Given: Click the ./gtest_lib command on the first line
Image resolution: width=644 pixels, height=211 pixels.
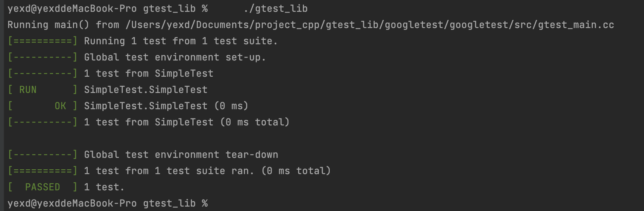Looking at the screenshot, I should pyautogui.click(x=276, y=8).
